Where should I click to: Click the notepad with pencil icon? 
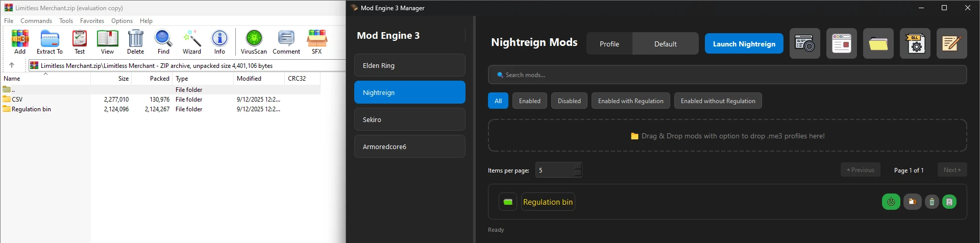point(951,43)
